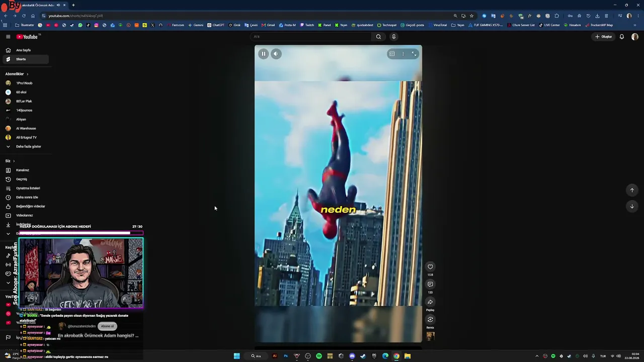Open the Oluştur create menu
The width and height of the screenshot is (644, 362).
603,37
